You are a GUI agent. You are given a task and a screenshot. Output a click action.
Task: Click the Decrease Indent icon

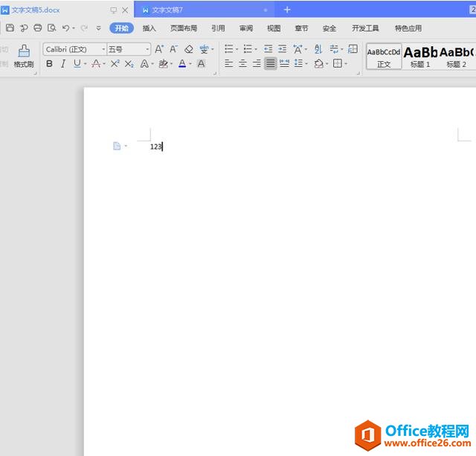coord(268,49)
